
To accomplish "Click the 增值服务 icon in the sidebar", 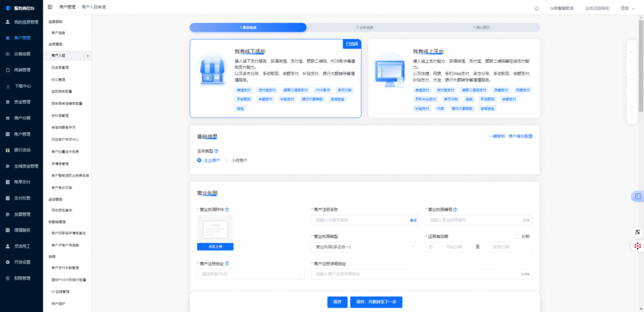I will (x=8, y=230).
